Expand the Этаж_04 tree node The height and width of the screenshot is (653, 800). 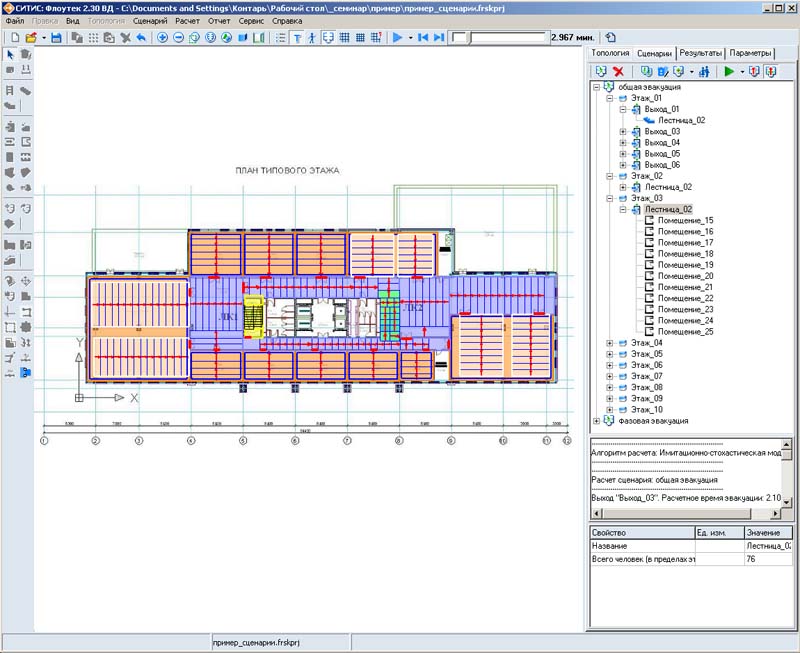(609, 343)
